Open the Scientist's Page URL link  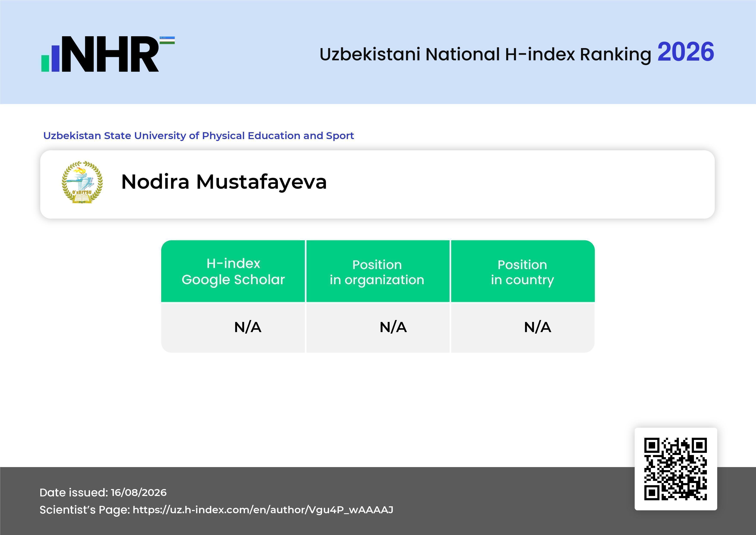click(263, 510)
